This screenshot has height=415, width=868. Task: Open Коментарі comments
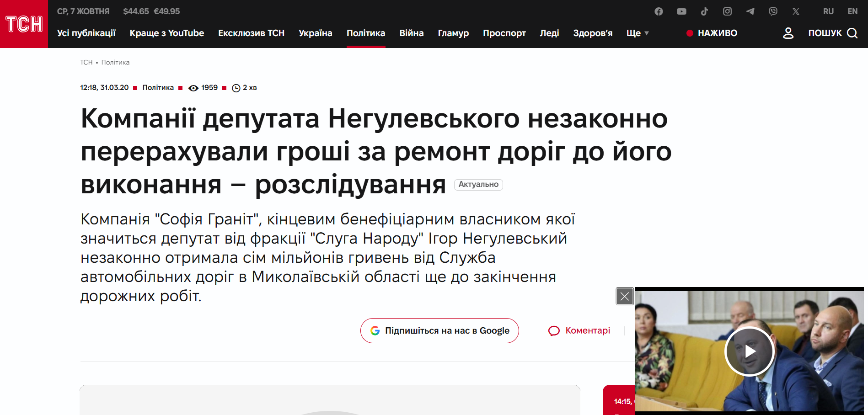coord(579,330)
